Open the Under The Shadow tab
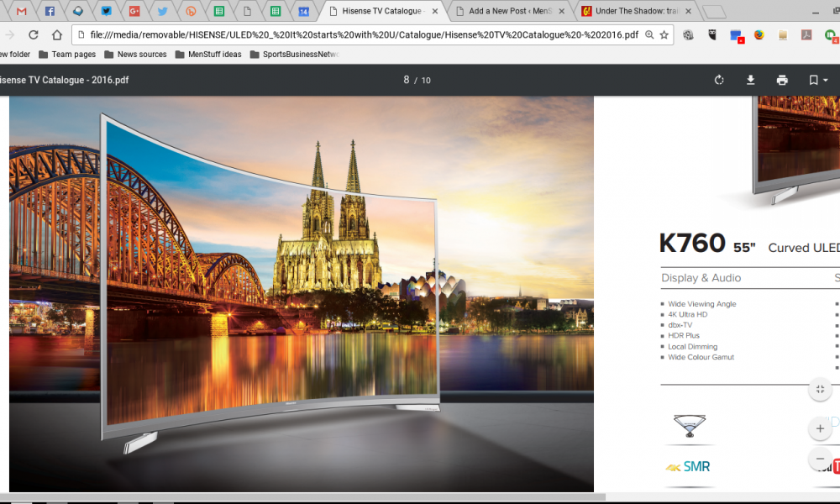Screen dimensions: 840x504 click(x=638, y=12)
